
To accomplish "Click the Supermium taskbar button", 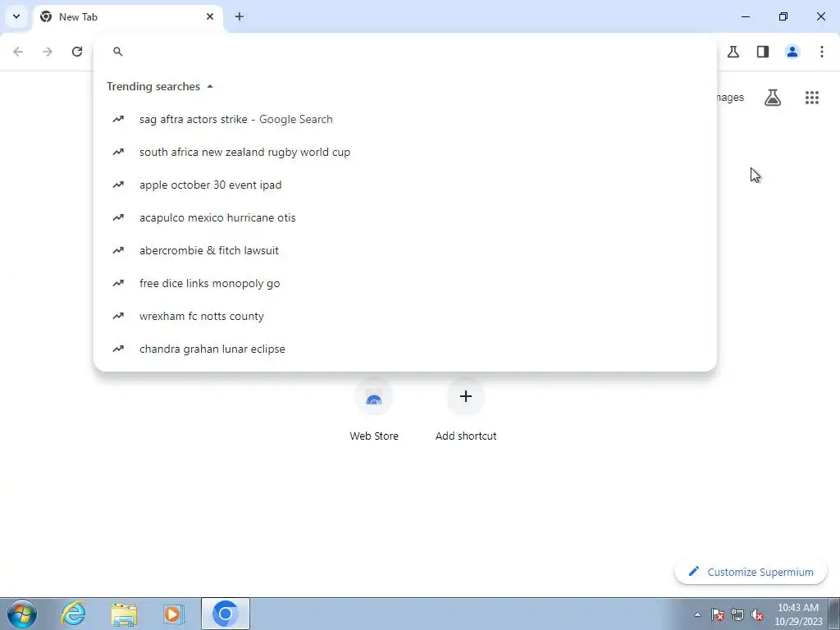I will (x=226, y=614).
